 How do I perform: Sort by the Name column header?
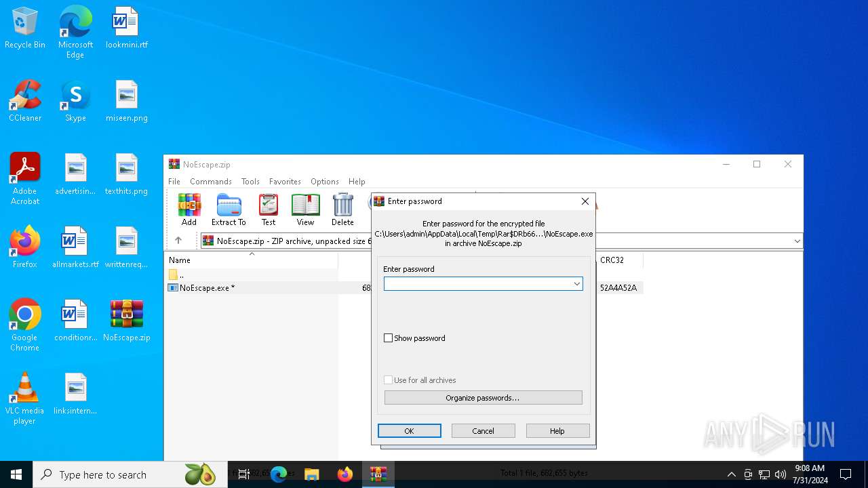pos(252,260)
